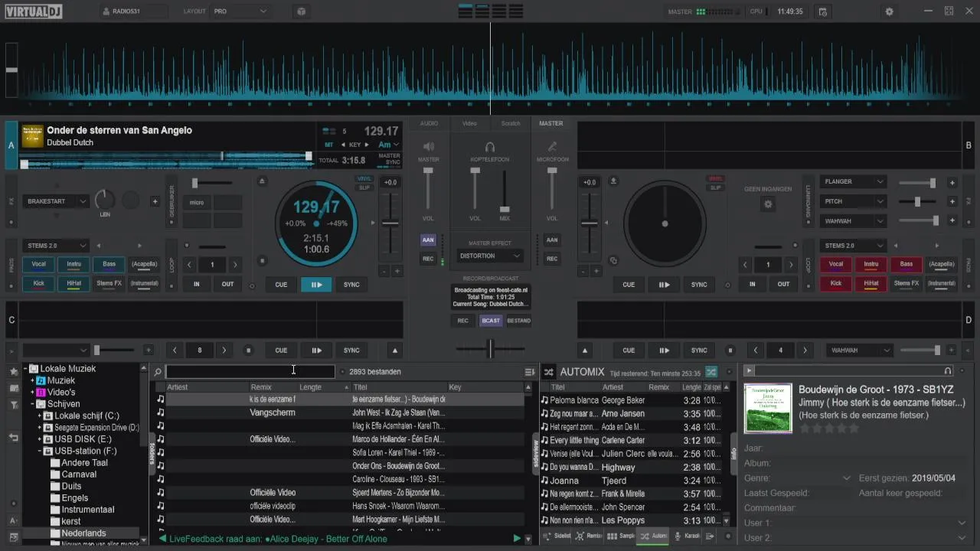Click the back arrow icon in browser sidebar
980x551 pixels.
(13, 437)
